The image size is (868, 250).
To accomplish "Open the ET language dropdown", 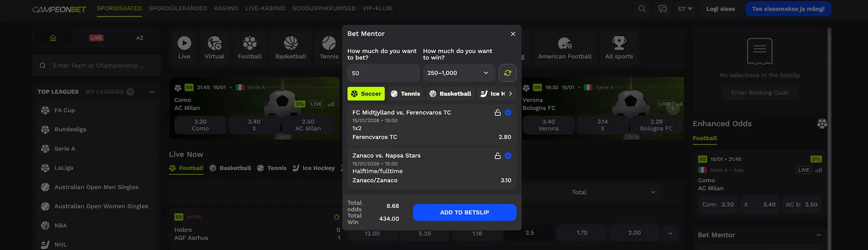I will tap(685, 9).
